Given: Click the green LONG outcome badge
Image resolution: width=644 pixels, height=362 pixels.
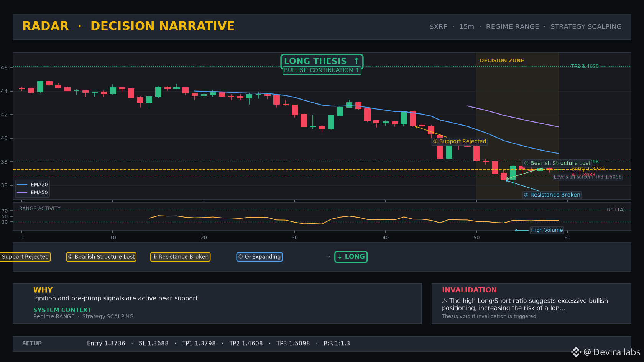Looking at the screenshot, I should pyautogui.click(x=351, y=257).
